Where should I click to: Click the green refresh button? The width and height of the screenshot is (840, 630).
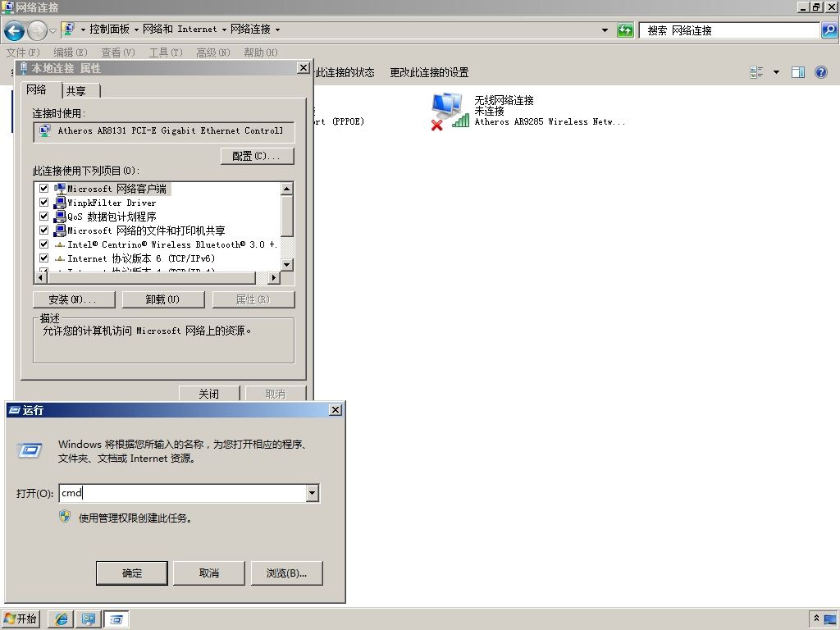(625, 30)
